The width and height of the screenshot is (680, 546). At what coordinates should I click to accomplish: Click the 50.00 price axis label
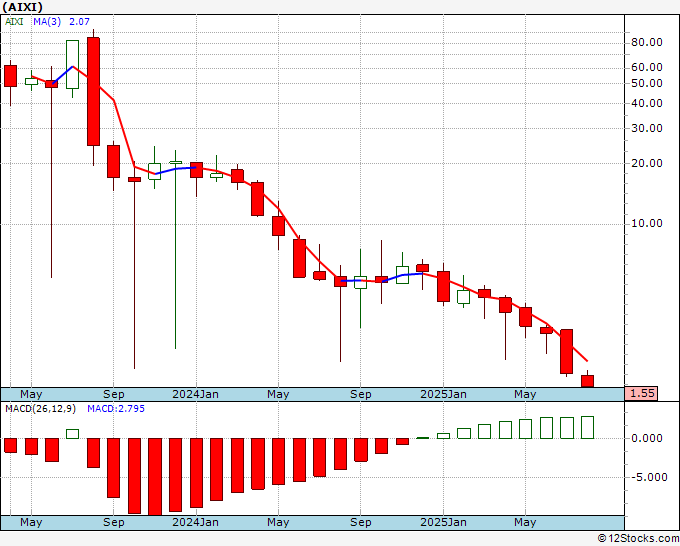point(647,83)
